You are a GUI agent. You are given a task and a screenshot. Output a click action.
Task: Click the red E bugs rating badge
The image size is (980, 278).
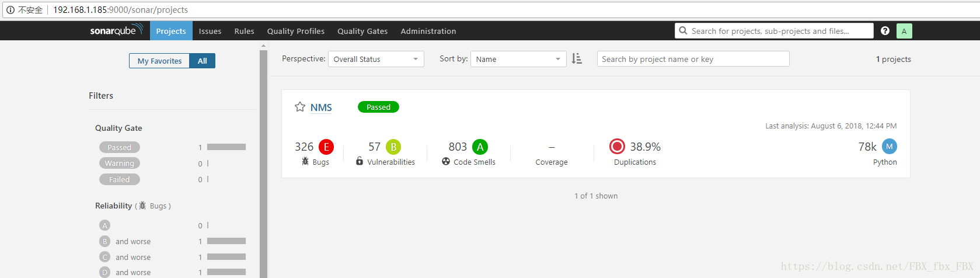point(326,147)
